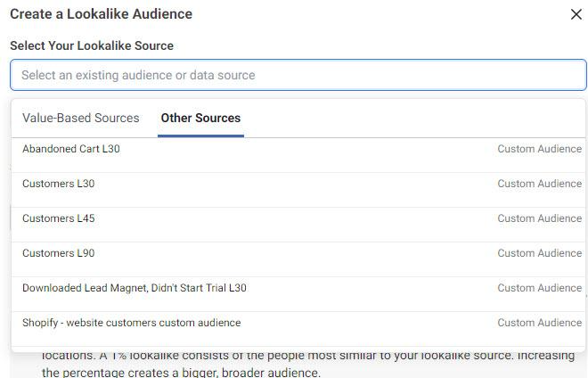Screen dimensions: 588x378
Task: Choose the Abandoned Cart L30 audience
Action: point(71,149)
